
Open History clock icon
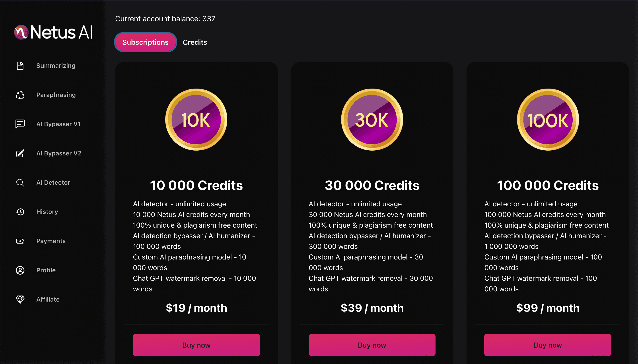(x=20, y=212)
